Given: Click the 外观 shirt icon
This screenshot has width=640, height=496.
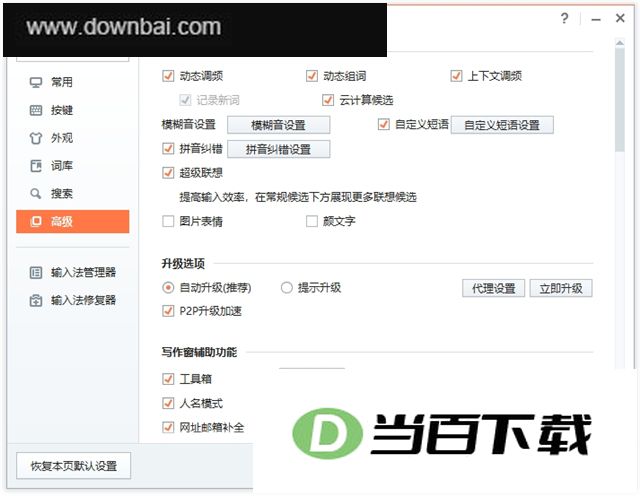Looking at the screenshot, I should click(x=36, y=138).
